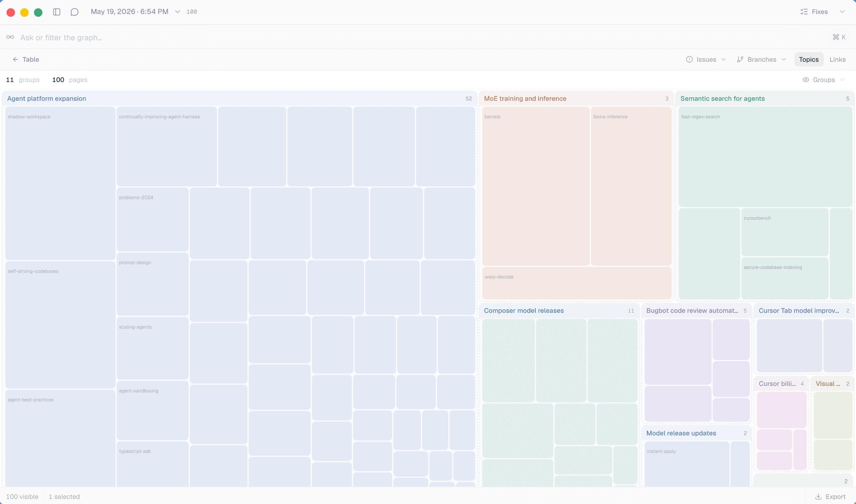Open Composer model releases group header
Image resolution: width=856 pixels, height=504 pixels.
pos(559,310)
